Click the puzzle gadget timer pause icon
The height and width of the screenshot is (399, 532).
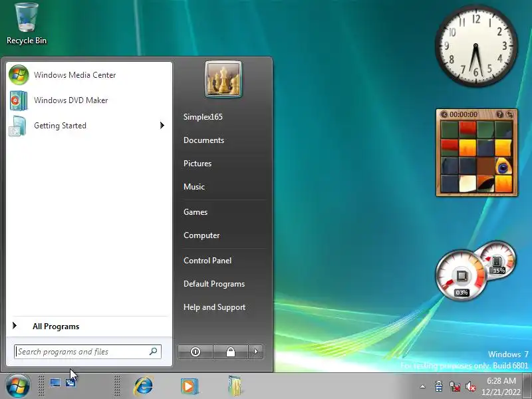444,114
